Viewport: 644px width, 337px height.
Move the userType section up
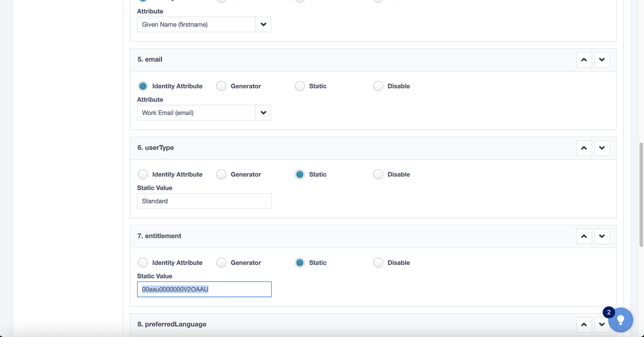coord(584,148)
